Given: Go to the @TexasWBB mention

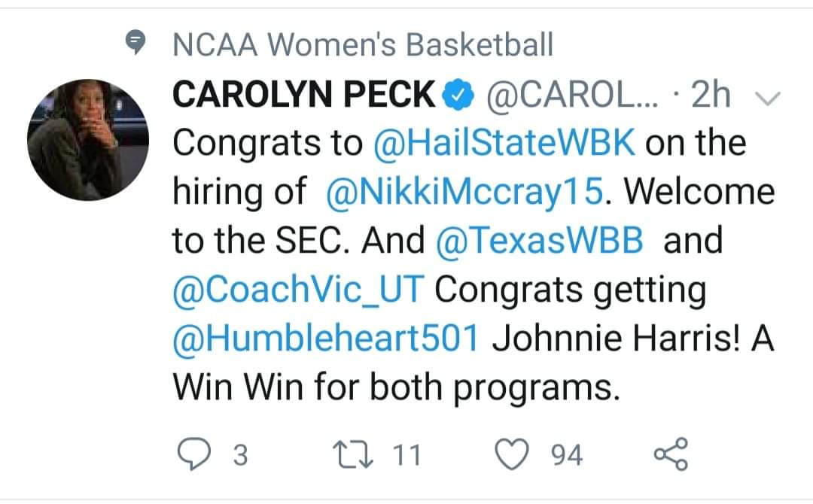Looking at the screenshot, I should pos(540,241).
